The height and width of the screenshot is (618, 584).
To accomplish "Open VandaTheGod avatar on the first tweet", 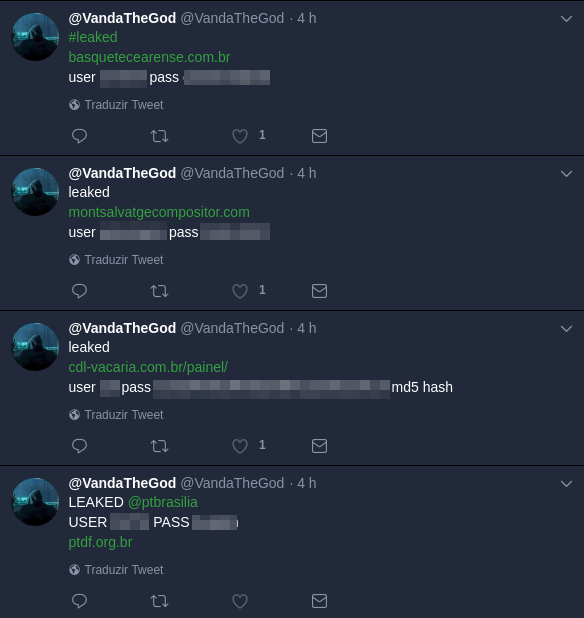I will 35,37.
